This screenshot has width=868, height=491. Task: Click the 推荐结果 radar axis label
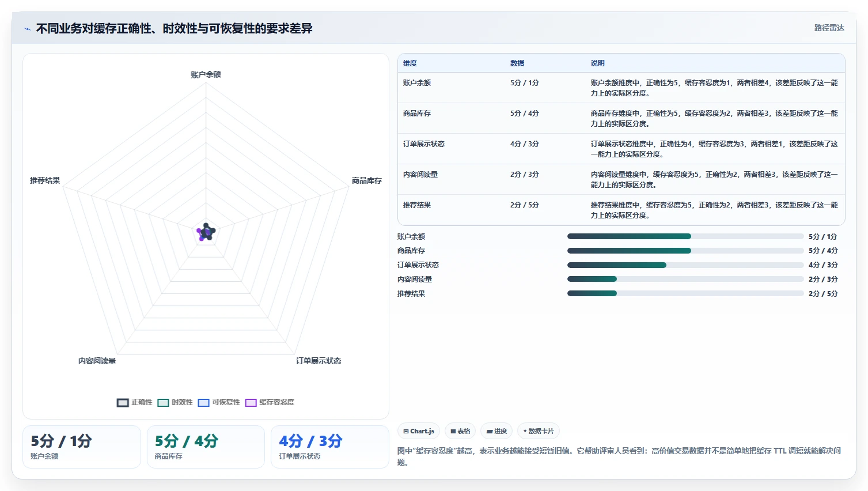45,180
